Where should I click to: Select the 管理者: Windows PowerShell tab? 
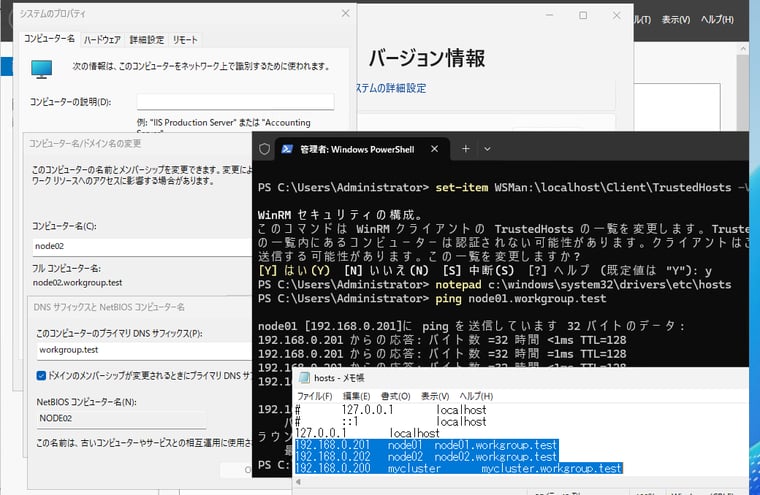pyautogui.click(x=357, y=149)
